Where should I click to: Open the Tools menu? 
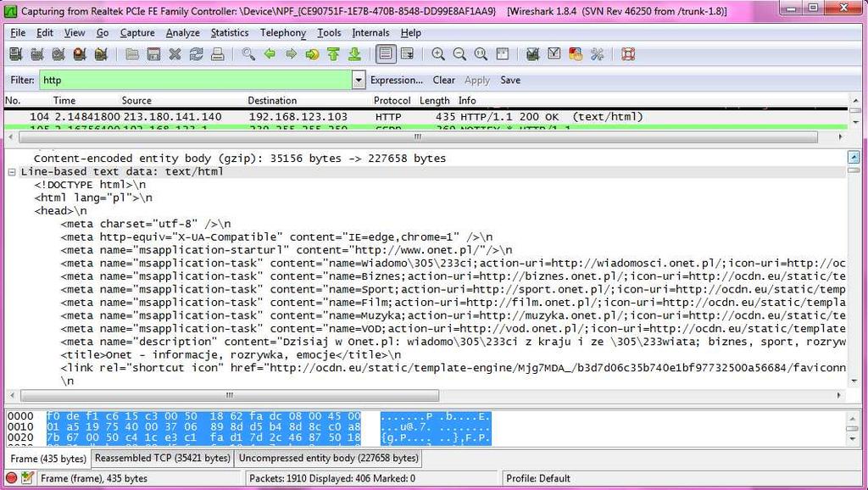coord(329,33)
